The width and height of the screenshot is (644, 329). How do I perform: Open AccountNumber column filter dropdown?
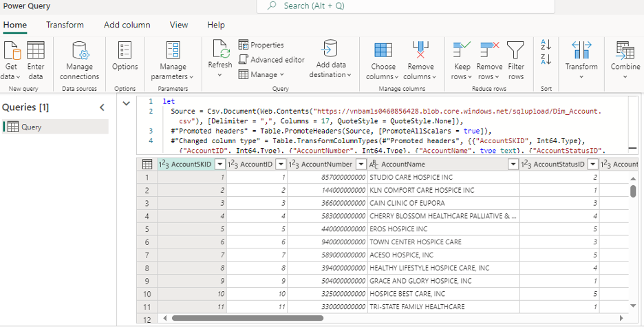361,164
